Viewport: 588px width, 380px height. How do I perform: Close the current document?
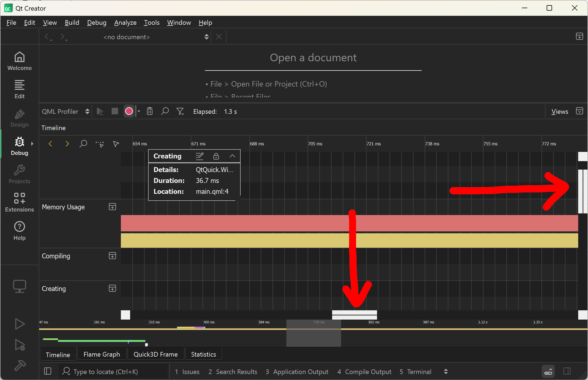click(x=219, y=36)
